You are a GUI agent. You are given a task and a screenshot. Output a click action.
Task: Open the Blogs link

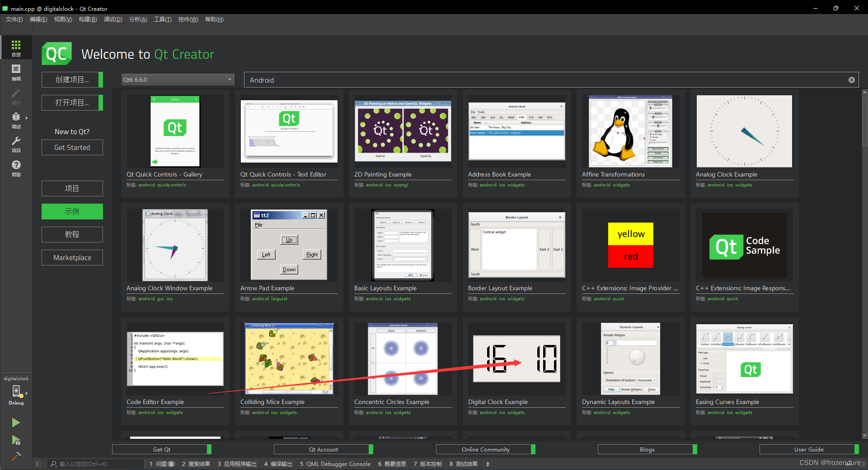[647, 449]
